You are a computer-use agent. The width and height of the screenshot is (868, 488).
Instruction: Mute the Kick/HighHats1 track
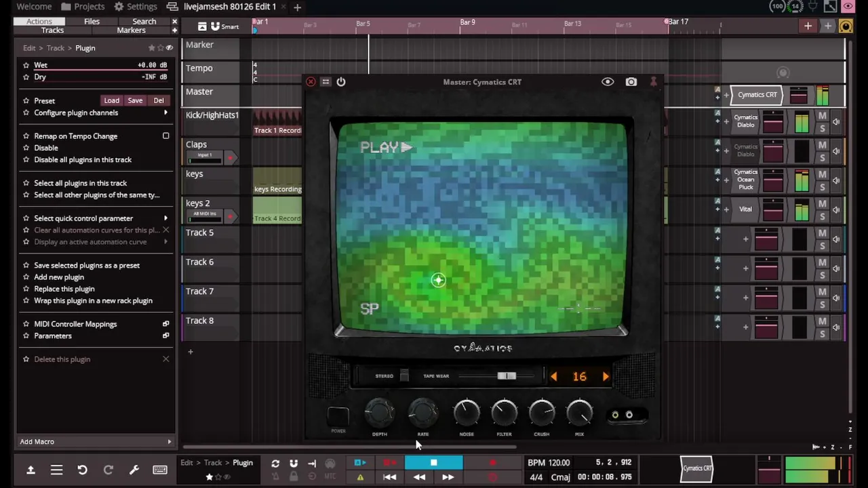(x=822, y=116)
